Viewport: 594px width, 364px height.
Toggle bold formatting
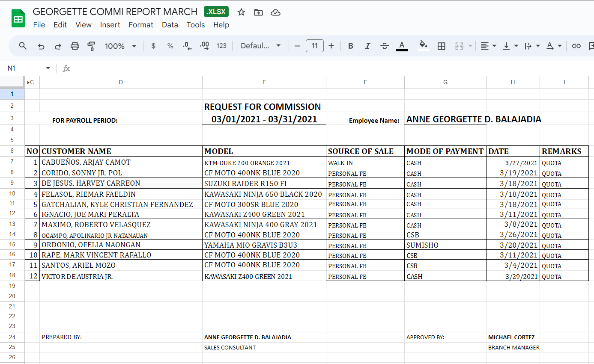tap(350, 46)
